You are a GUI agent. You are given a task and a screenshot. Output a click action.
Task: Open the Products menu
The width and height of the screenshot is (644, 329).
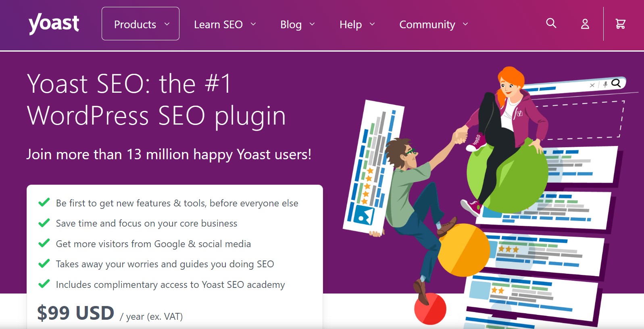[140, 24]
